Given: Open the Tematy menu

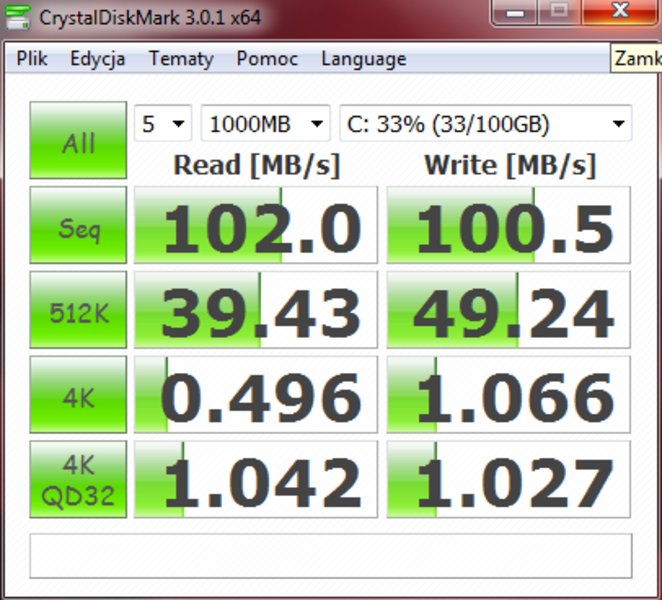Looking at the screenshot, I should pos(181,59).
